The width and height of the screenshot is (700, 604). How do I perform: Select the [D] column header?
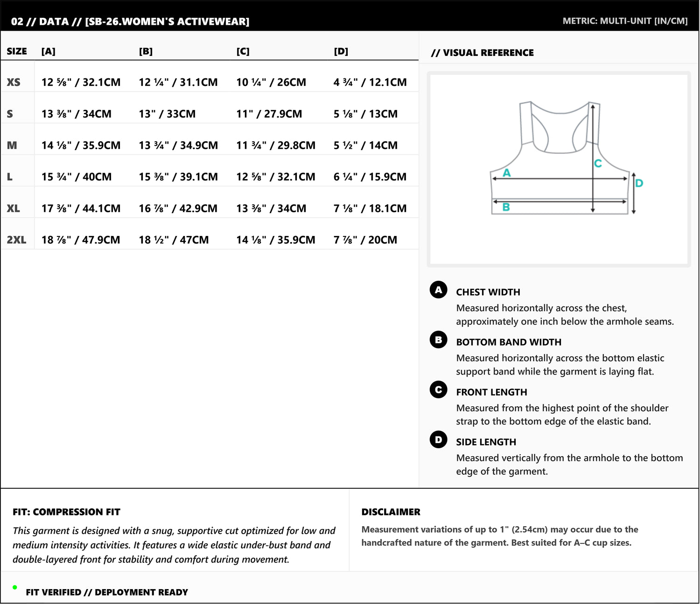(x=341, y=51)
